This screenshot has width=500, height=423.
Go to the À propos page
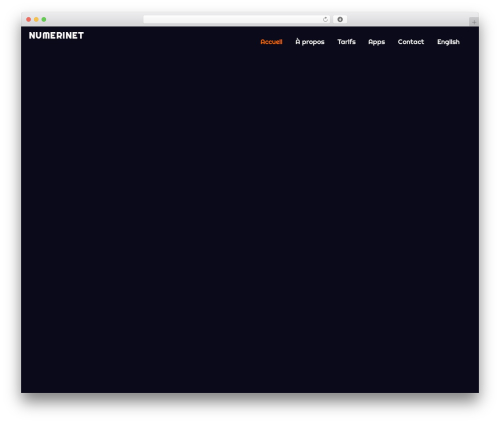(310, 42)
